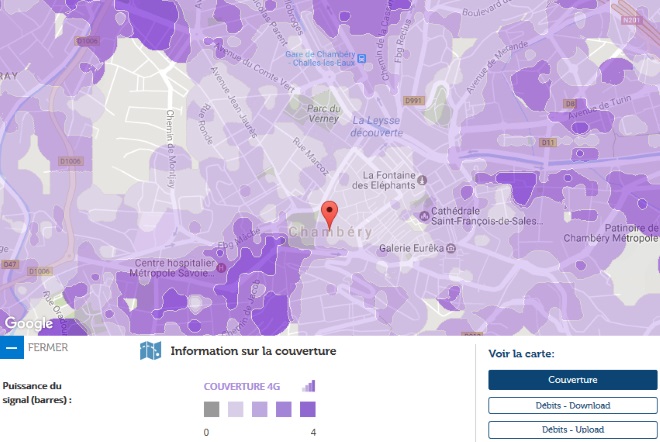
Task: Click the Chambéry city name label
Action: tap(330, 232)
